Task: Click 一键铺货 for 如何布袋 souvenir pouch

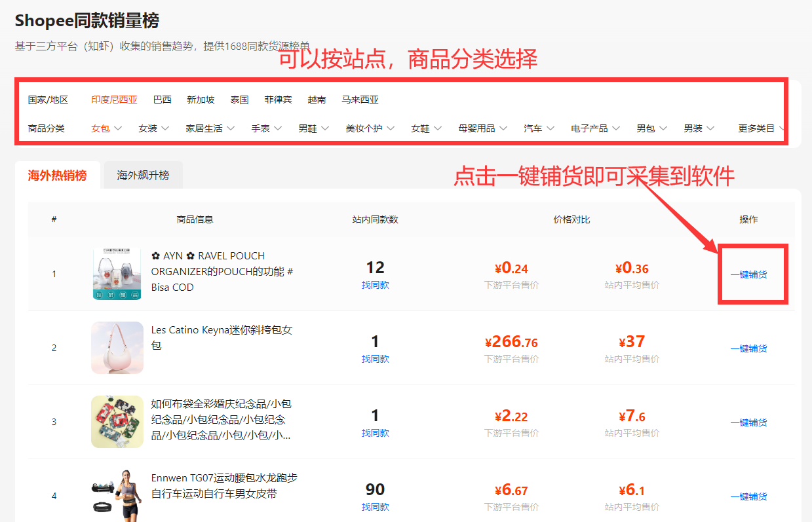Action: point(748,422)
